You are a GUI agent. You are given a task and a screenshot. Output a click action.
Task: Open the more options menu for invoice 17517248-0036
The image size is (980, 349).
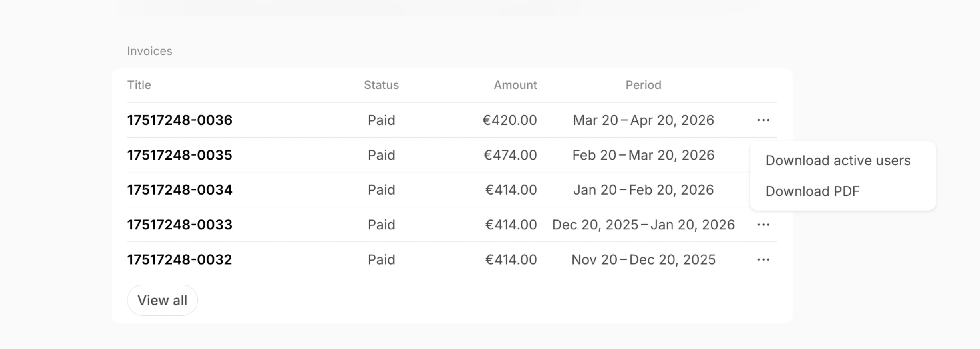click(x=763, y=120)
